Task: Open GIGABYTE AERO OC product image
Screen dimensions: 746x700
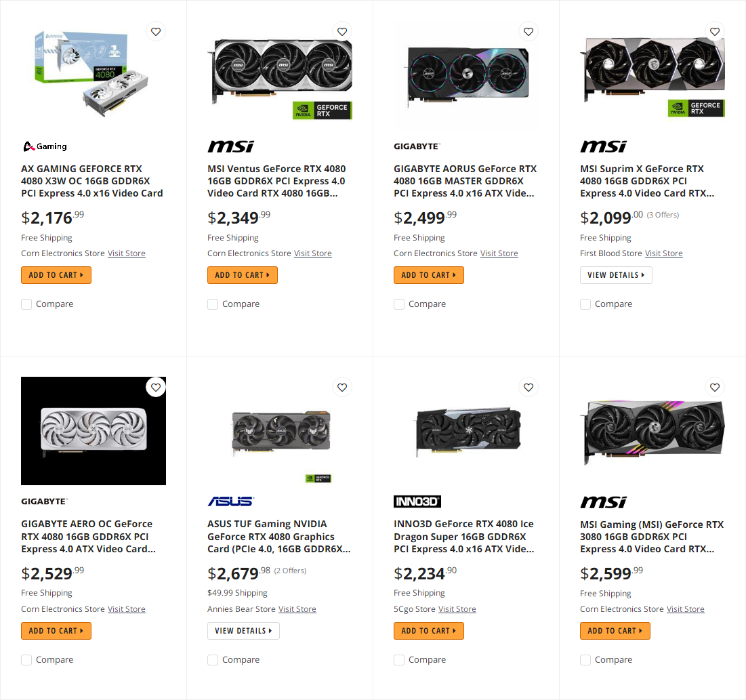Action: (94, 431)
